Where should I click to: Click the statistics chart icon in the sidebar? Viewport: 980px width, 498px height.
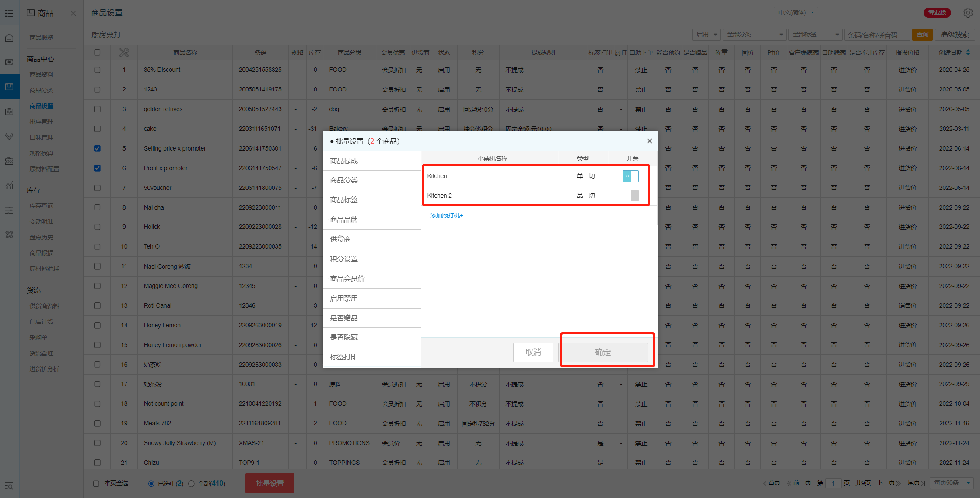pos(9,186)
